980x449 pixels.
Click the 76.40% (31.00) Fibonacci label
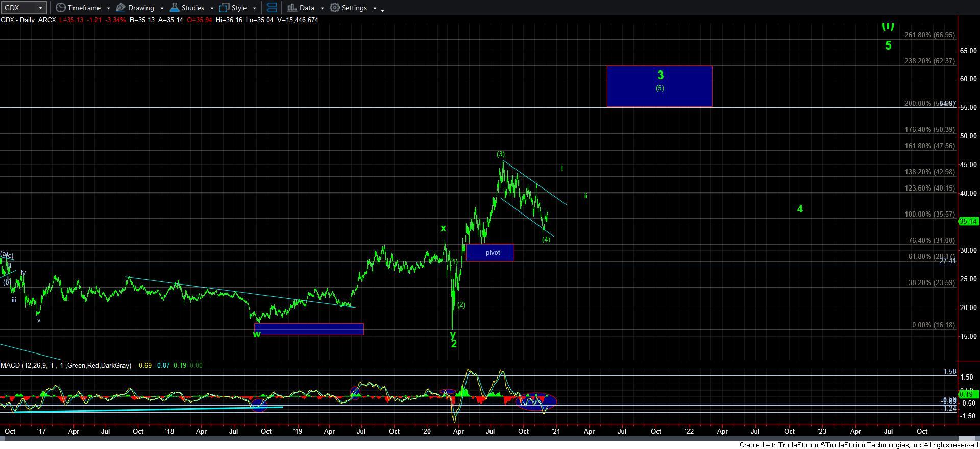[x=932, y=240]
